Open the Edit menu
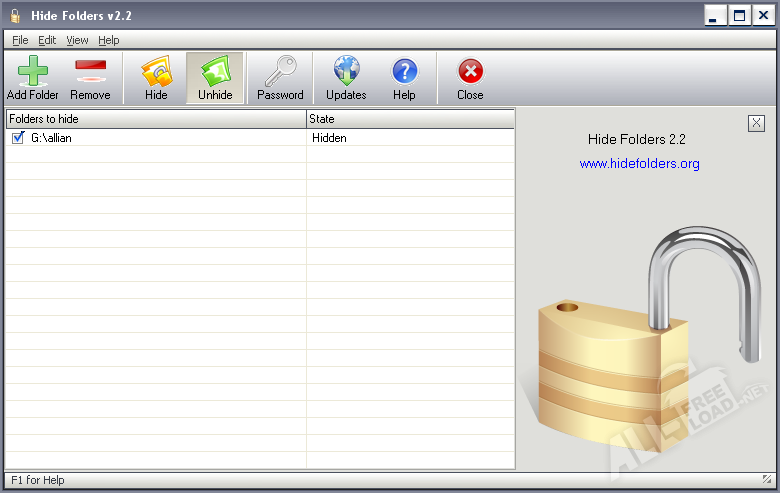 (47, 40)
